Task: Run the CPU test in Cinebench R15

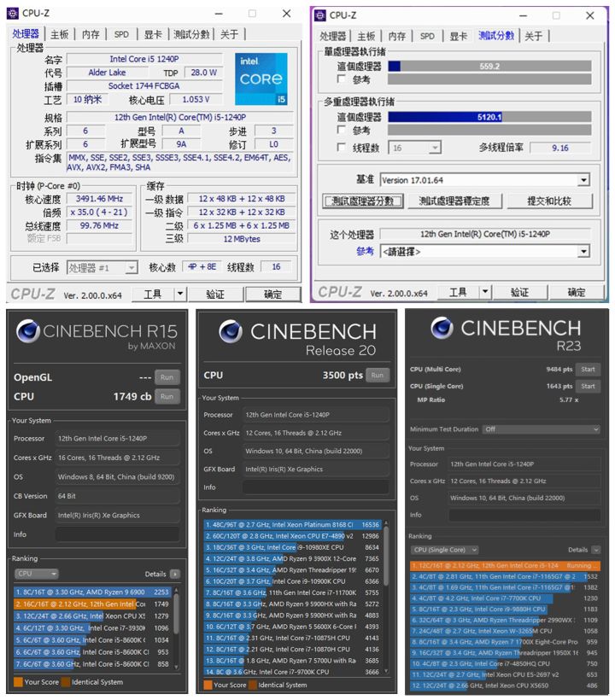Action: (x=167, y=396)
